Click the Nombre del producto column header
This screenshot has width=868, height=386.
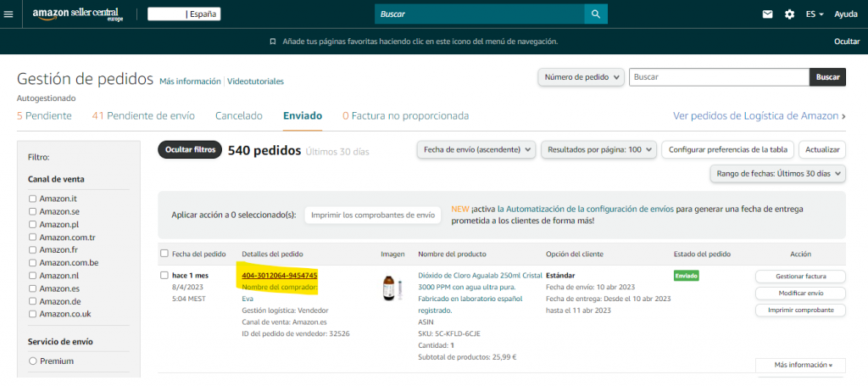coord(453,255)
